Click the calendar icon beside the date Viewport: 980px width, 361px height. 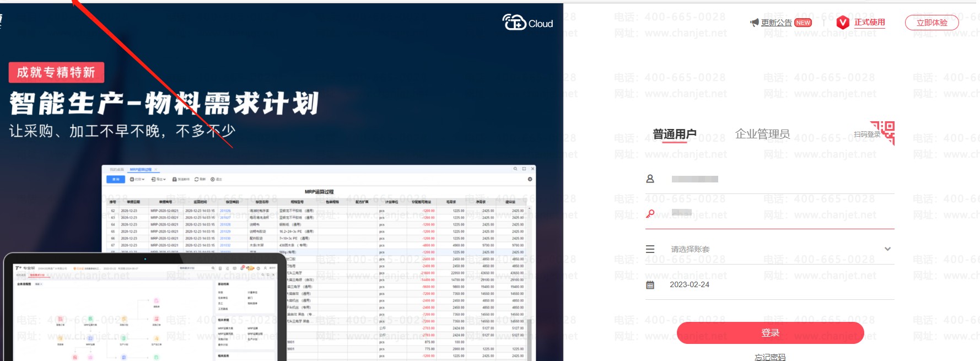tap(650, 285)
